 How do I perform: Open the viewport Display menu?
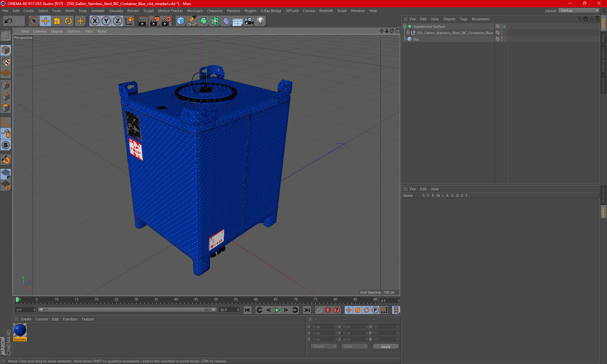pyautogui.click(x=57, y=31)
